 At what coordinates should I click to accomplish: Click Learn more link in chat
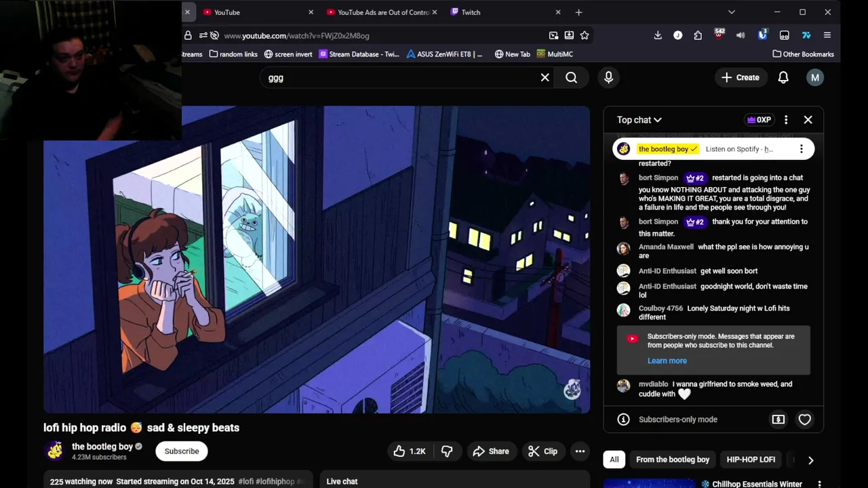pos(667,361)
